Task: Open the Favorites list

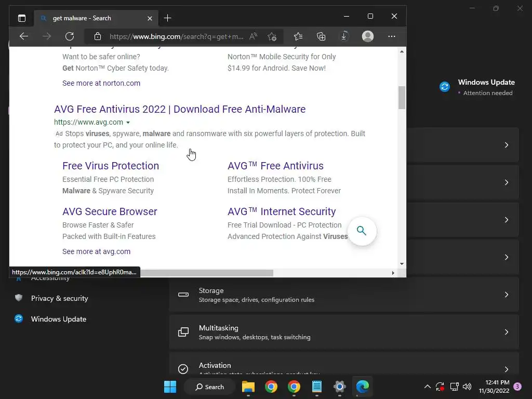Action: coord(298,36)
